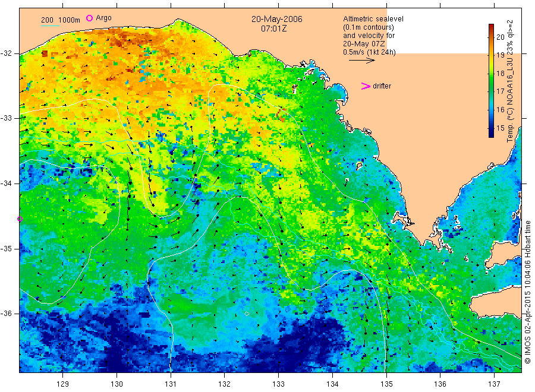Click the latitude label -35

coord(6,248)
